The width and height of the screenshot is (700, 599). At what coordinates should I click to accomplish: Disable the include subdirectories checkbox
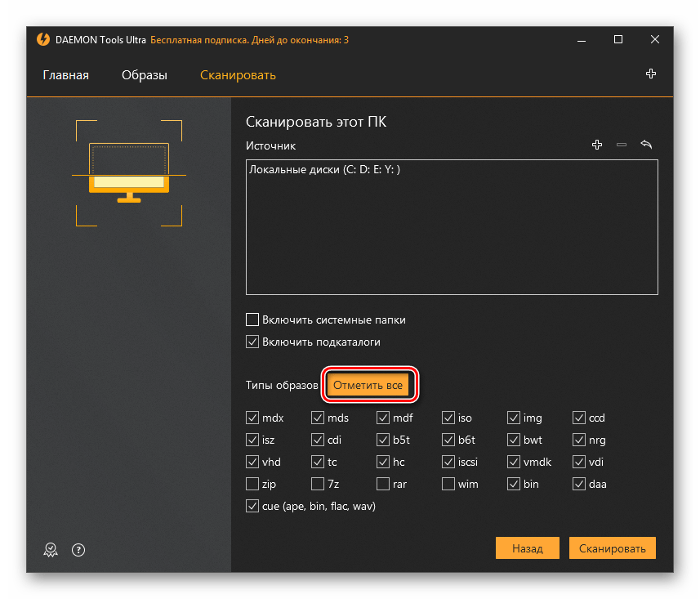click(x=252, y=342)
